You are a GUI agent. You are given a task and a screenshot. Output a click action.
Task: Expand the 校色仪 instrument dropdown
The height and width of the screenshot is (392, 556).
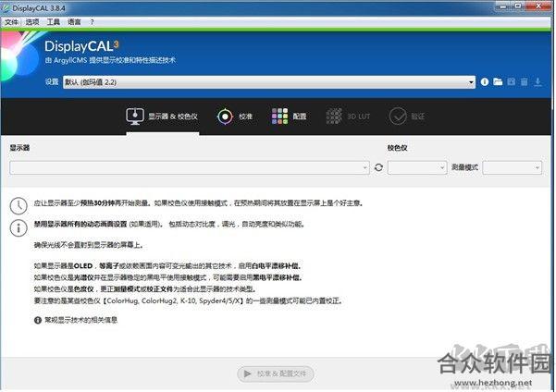(x=417, y=167)
